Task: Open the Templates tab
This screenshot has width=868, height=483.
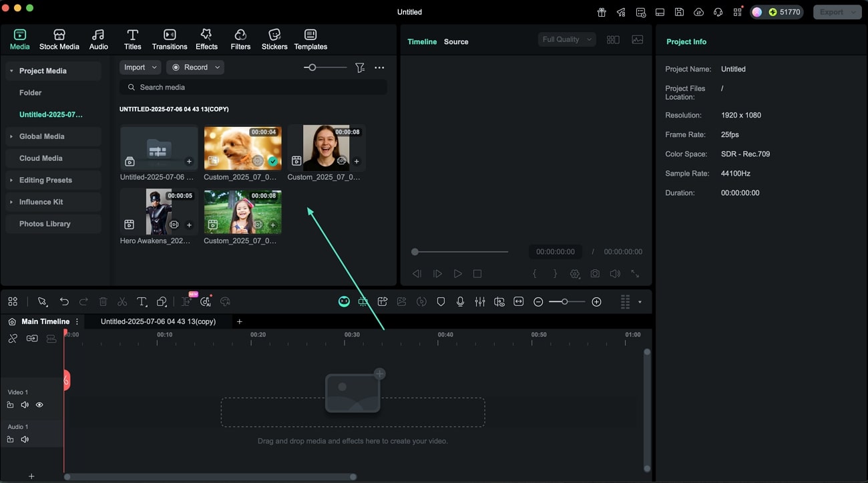Action: pyautogui.click(x=310, y=39)
